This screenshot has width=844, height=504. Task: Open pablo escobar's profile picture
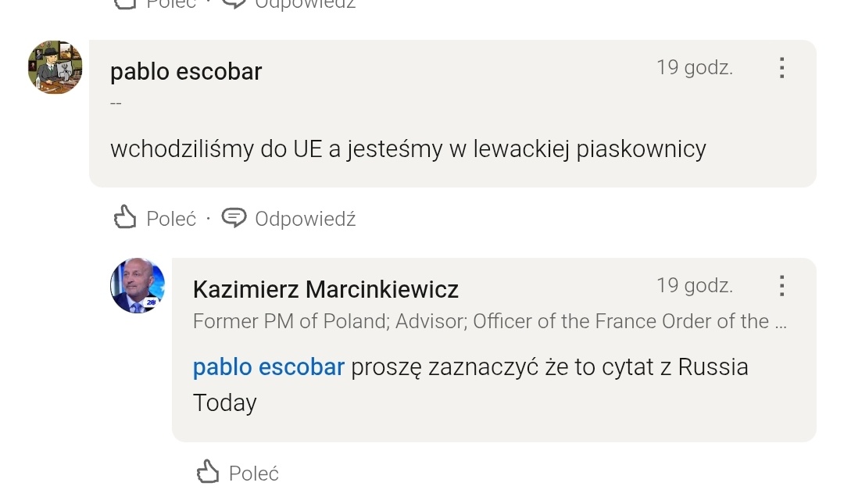(x=55, y=67)
